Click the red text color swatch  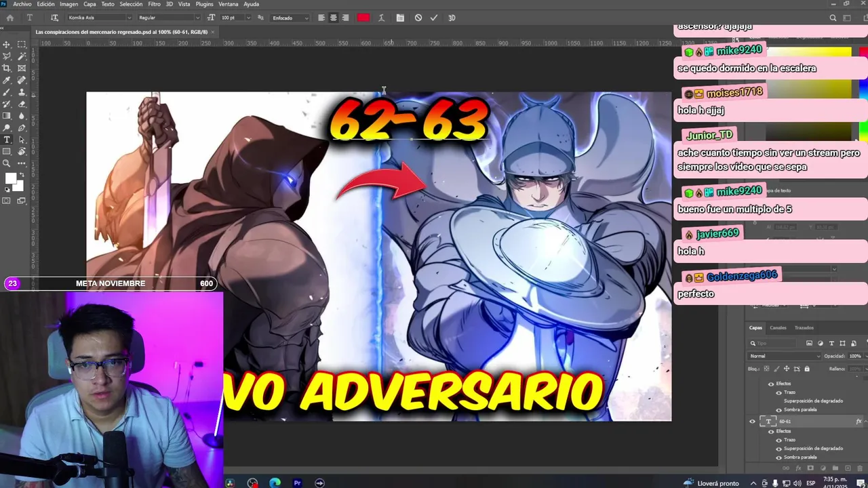363,18
